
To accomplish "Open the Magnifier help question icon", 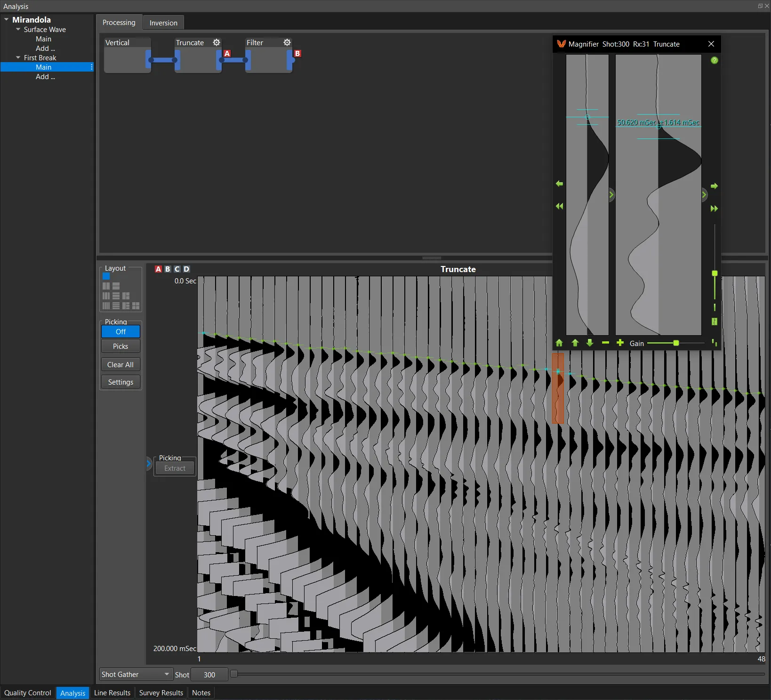I will pyautogui.click(x=715, y=60).
